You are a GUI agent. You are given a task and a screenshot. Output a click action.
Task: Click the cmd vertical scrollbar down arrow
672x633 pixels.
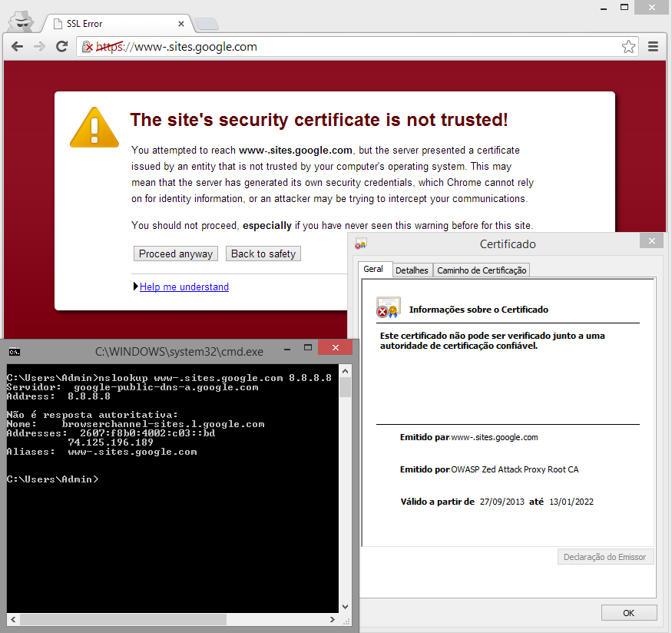click(x=345, y=606)
